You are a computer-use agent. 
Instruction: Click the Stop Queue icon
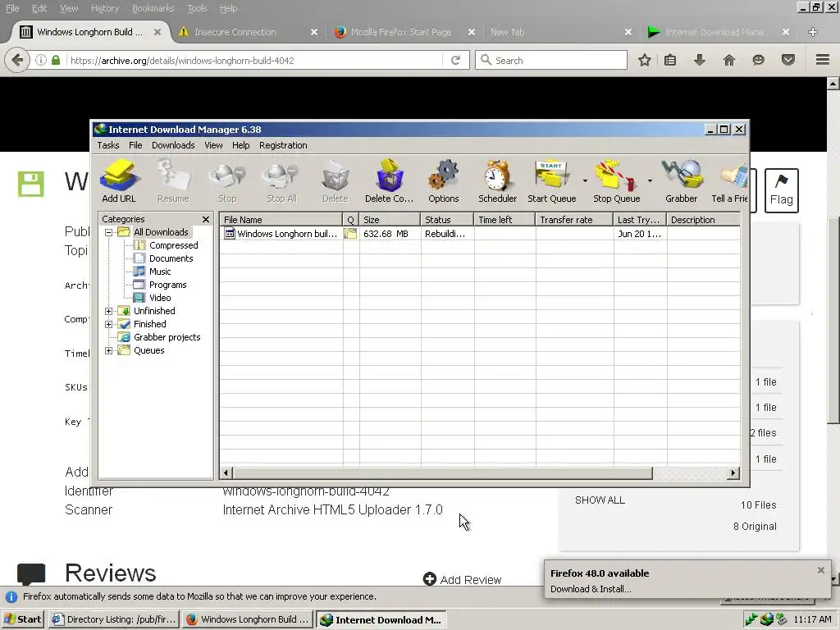(x=617, y=181)
